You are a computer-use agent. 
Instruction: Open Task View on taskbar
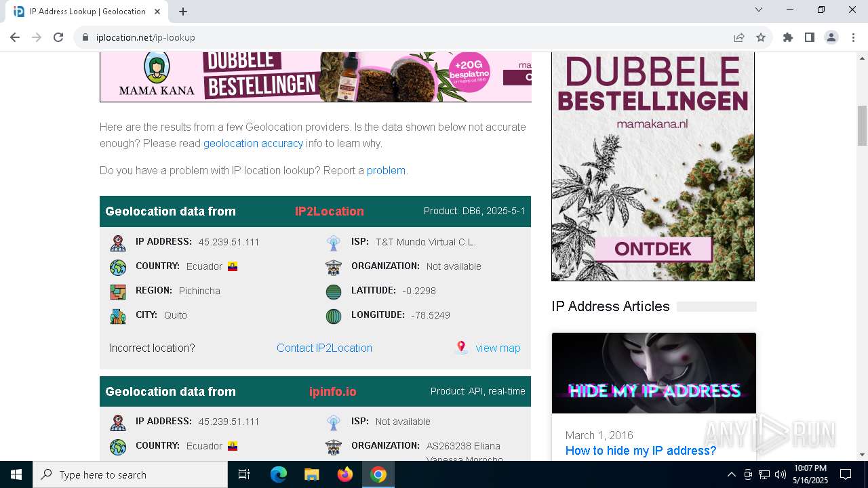[244, 474]
